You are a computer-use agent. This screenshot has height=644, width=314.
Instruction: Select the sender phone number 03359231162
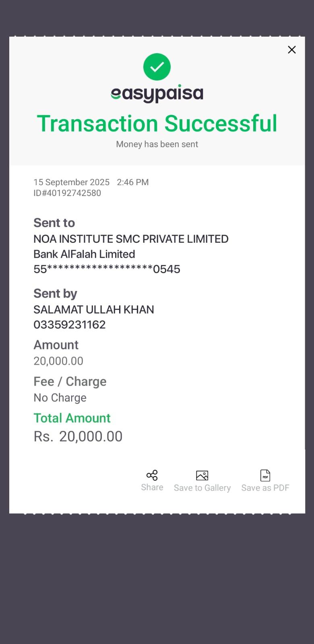(x=70, y=325)
